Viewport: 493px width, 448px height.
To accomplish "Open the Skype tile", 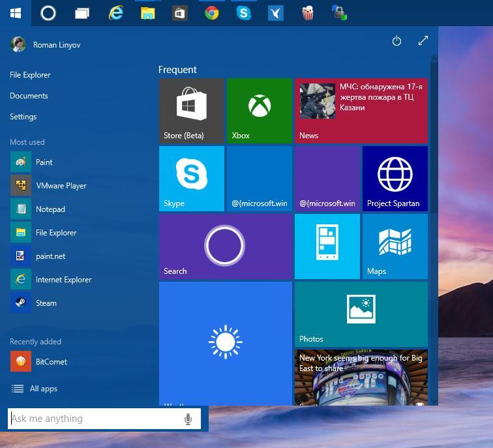I will pos(192,179).
